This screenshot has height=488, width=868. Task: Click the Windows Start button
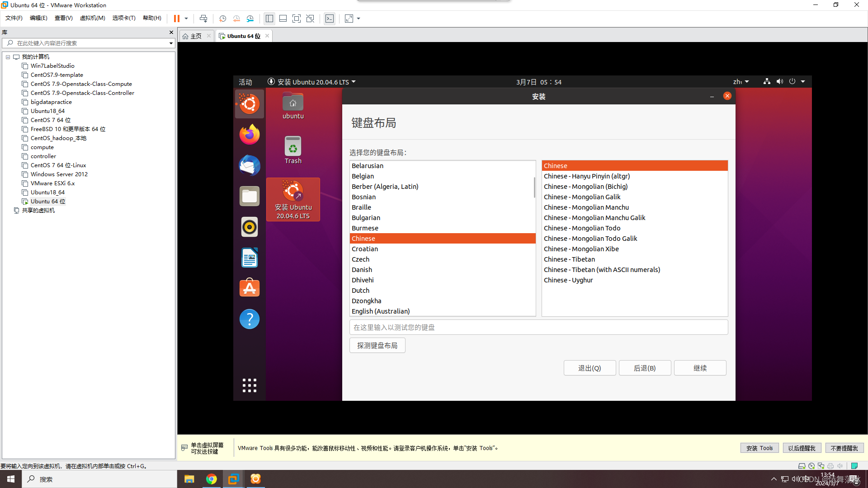[11, 479]
